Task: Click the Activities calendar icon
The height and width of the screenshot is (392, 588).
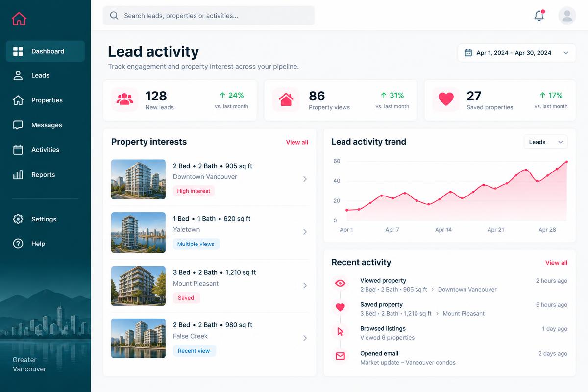Action: (18, 150)
